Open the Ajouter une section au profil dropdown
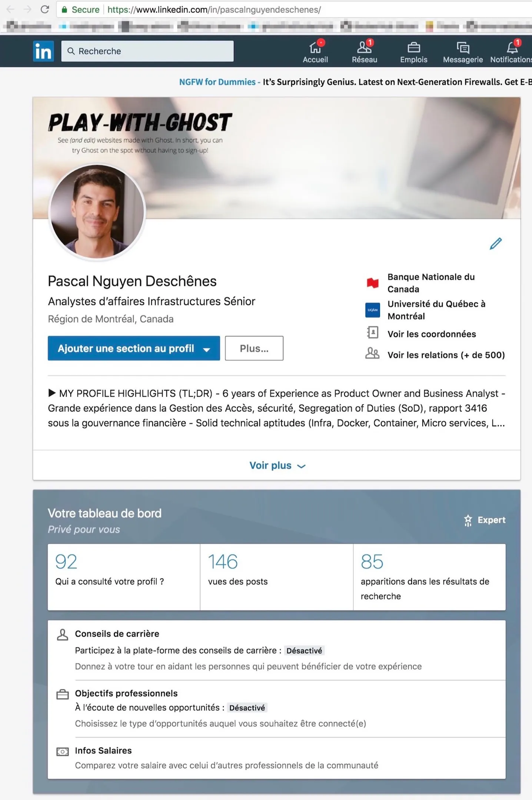Image resolution: width=532 pixels, height=800 pixels. (134, 348)
